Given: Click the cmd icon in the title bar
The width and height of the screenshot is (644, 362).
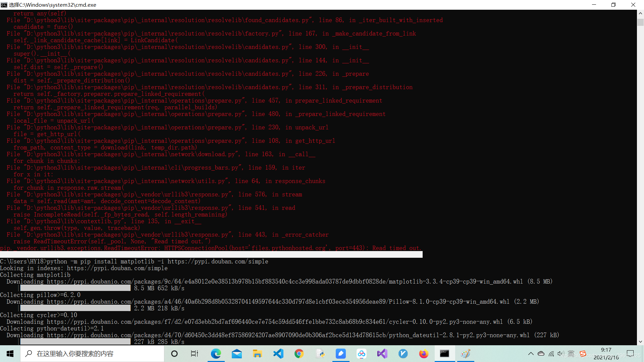Looking at the screenshot, I should (4, 5).
